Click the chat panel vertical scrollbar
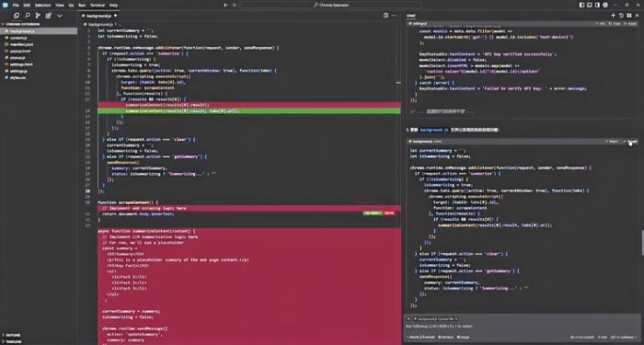 (x=642, y=242)
